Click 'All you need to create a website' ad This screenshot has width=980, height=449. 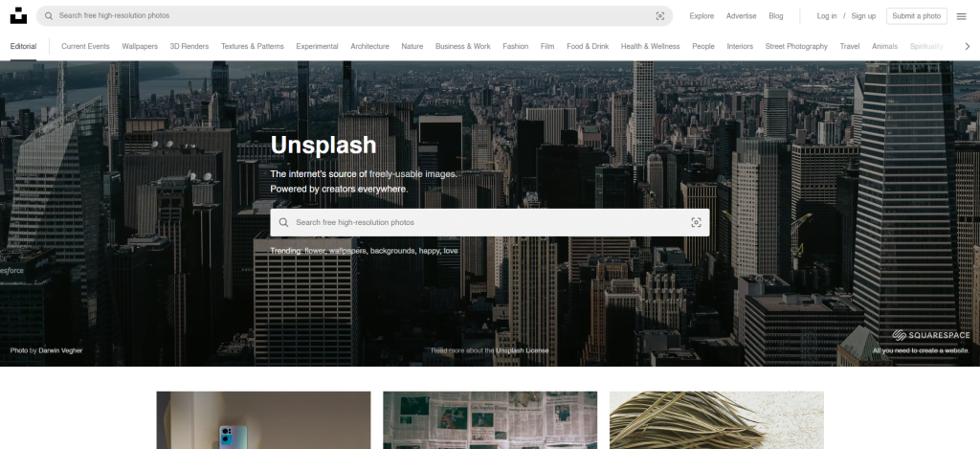pyautogui.click(x=922, y=350)
